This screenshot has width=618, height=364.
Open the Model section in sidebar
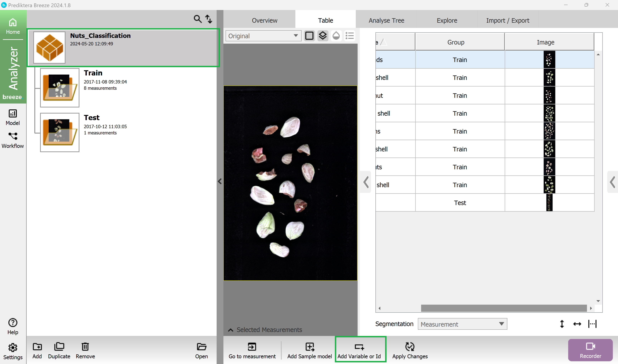click(13, 117)
